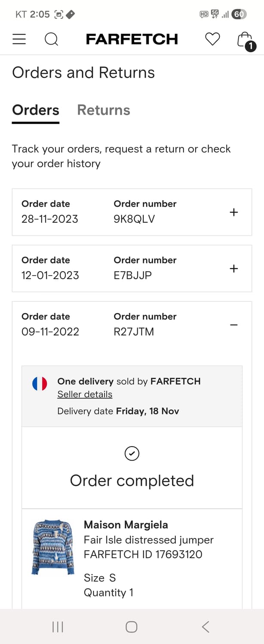The width and height of the screenshot is (264, 644).
Task: Tap the order completed checkmark icon
Action: coord(132,453)
